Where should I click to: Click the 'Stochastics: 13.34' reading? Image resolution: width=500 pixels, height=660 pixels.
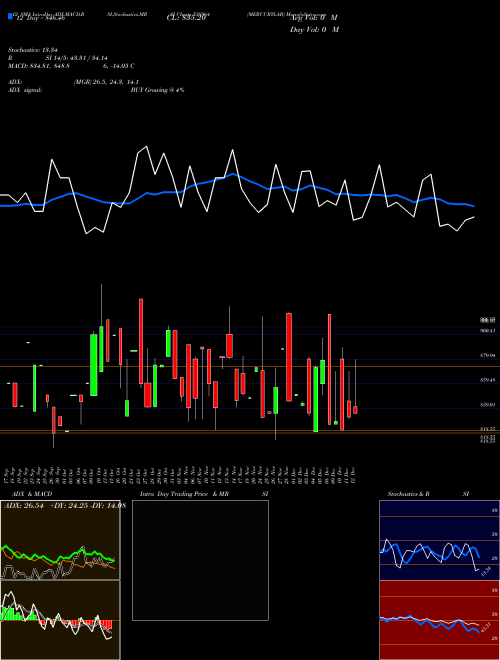click(35, 50)
